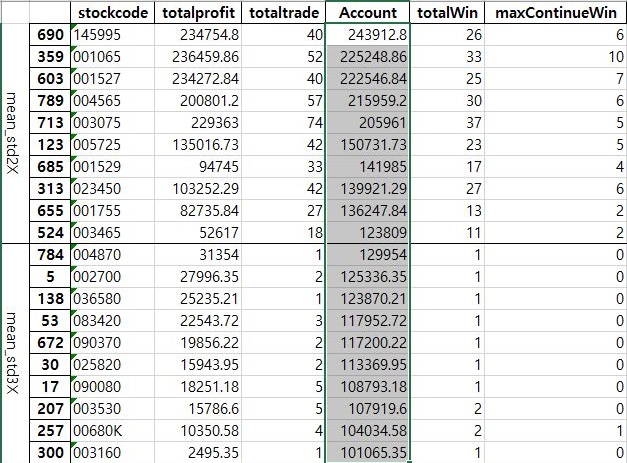Select Account cell 225248.86
This screenshot has height=463, width=627.
pos(367,57)
